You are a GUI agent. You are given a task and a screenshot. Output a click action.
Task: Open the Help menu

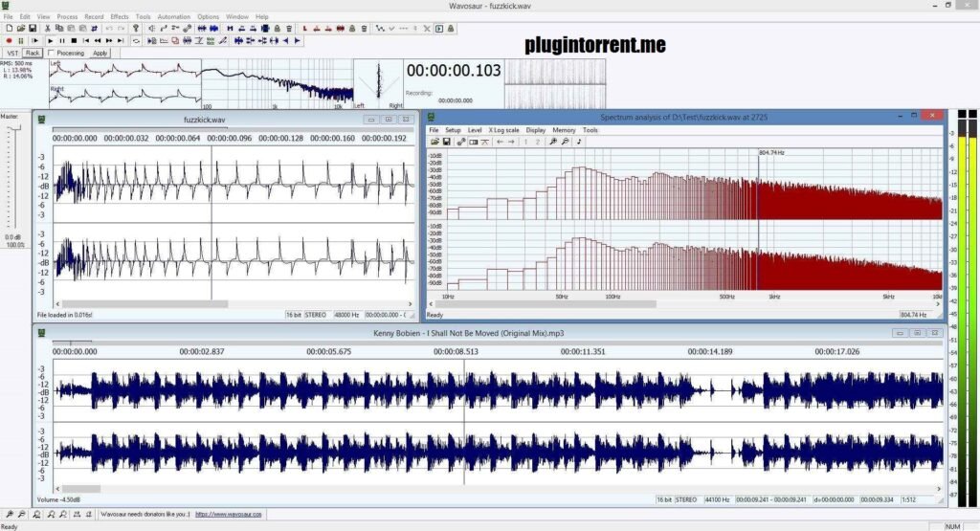coord(262,17)
